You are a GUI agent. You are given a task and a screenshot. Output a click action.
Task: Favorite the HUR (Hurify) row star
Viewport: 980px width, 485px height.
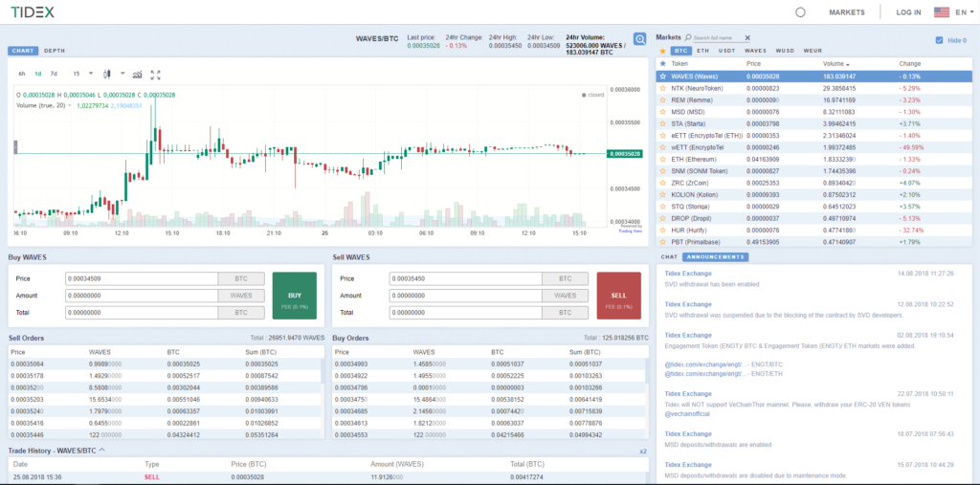tap(663, 231)
